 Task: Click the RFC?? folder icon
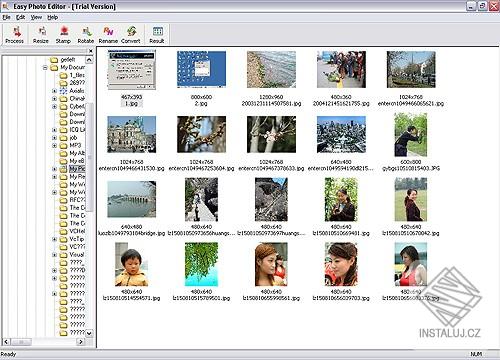[63, 200]
